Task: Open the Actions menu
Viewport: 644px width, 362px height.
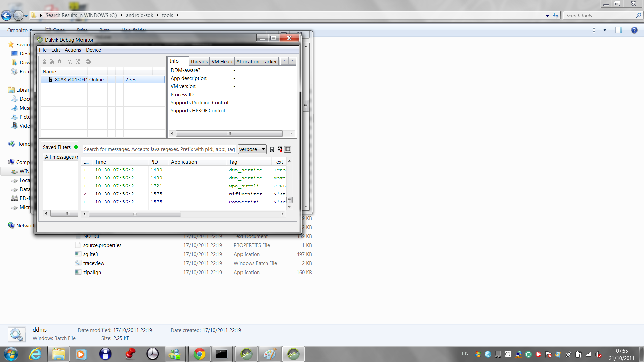Action: [x=73, y=50]
